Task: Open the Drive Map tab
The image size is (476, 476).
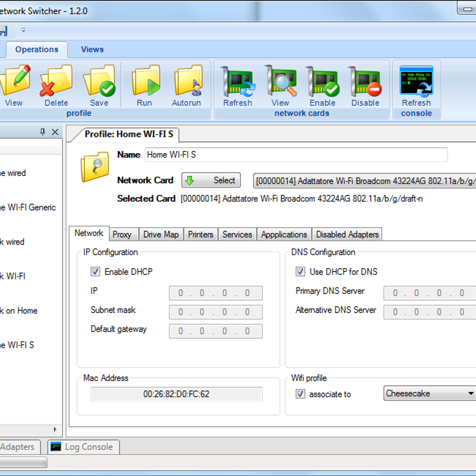Action: point(161,234)
